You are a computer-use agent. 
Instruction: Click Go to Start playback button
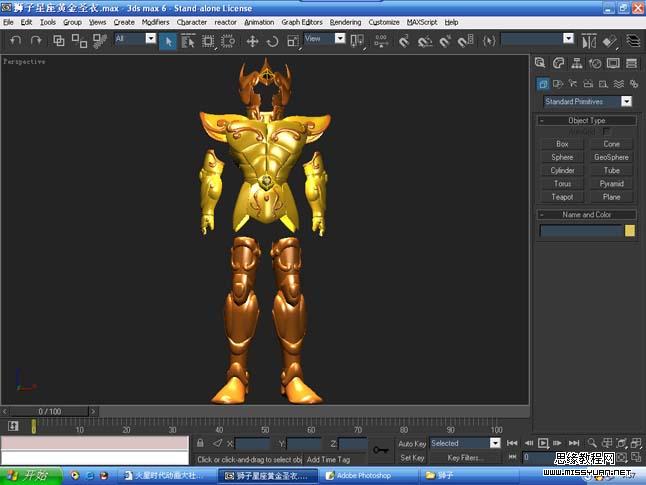[x=512, y=443]
